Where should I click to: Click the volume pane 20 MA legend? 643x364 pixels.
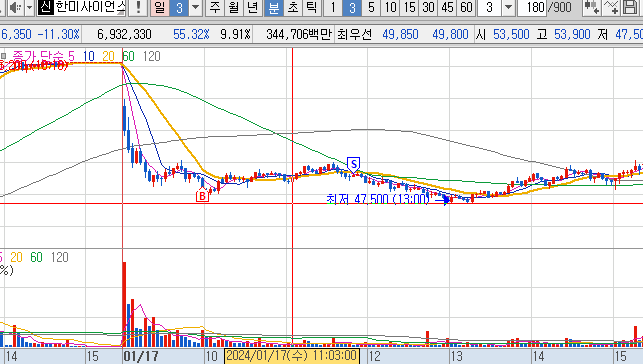point(16,257)
